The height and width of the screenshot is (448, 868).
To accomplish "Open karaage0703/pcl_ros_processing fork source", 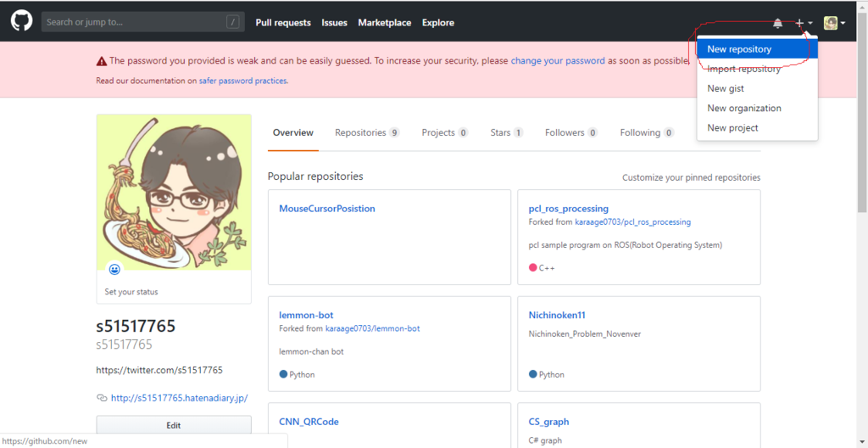I will point(632,222).
